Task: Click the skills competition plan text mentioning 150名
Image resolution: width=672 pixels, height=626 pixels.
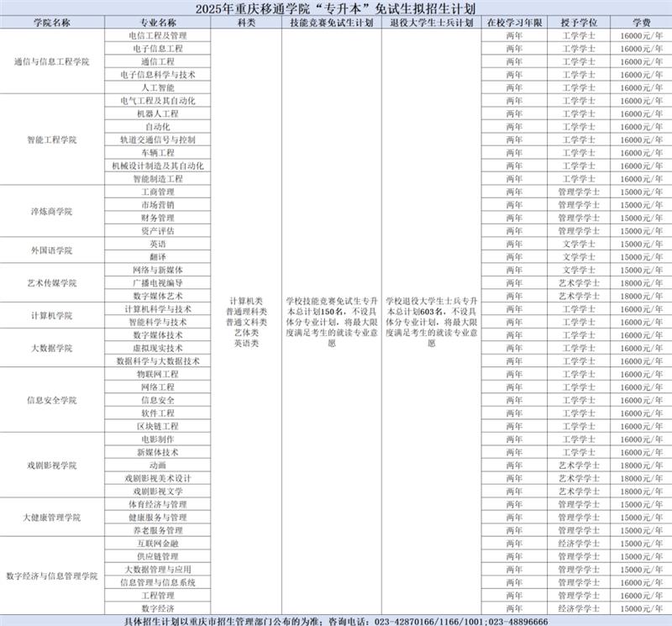Action: click(331, 322)
